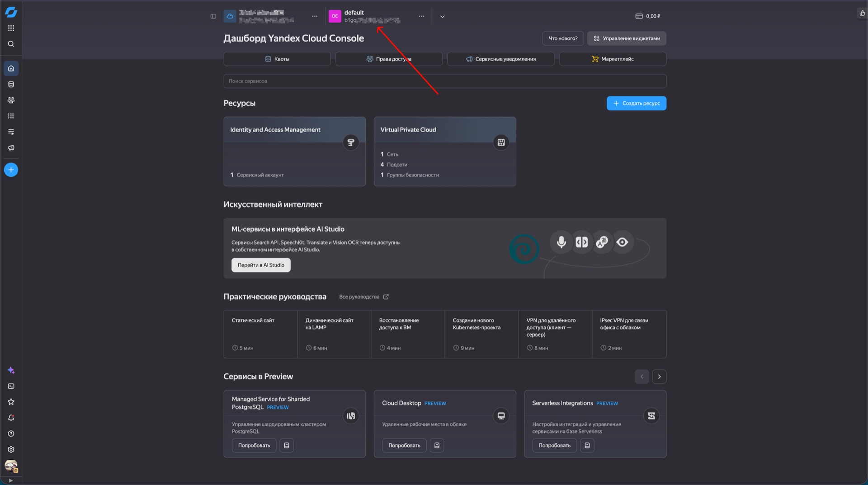Open the Yandex Cloud logo home page
Viewport: 868px width, 485px height.
(11, 12)
